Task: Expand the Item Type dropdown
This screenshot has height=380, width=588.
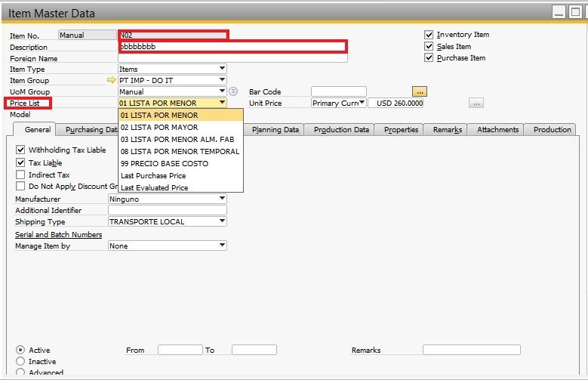Action: coord(222,69)
